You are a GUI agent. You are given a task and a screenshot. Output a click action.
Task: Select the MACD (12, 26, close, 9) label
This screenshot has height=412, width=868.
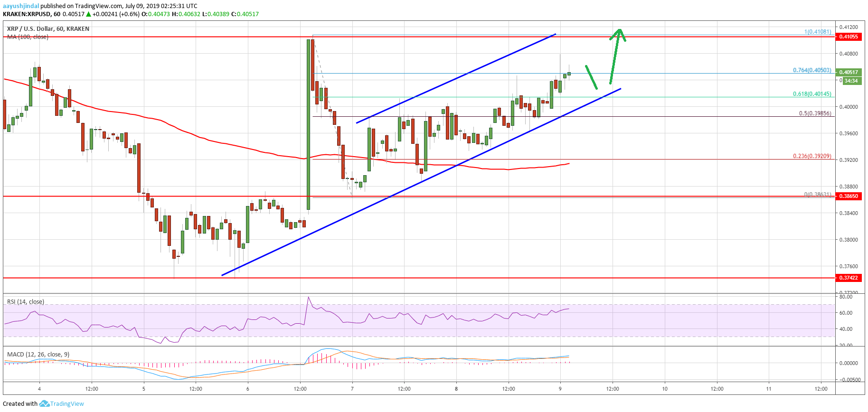point(38,355)
